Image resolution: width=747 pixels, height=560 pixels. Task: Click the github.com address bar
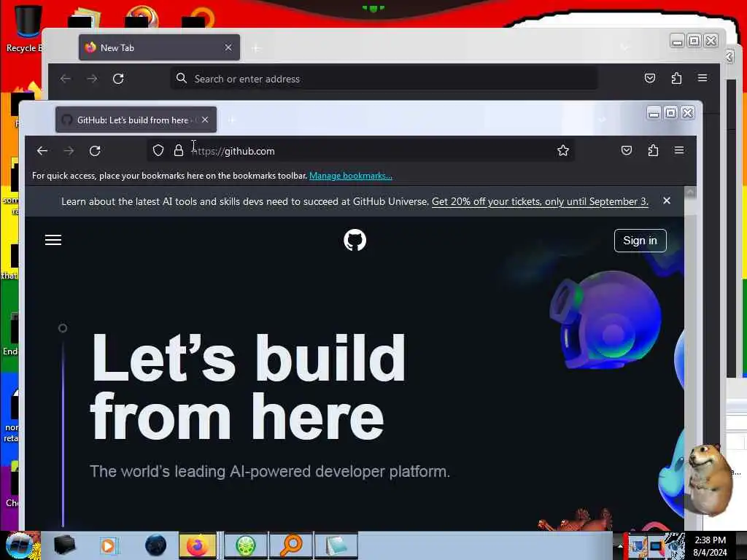tap(362, 151)
